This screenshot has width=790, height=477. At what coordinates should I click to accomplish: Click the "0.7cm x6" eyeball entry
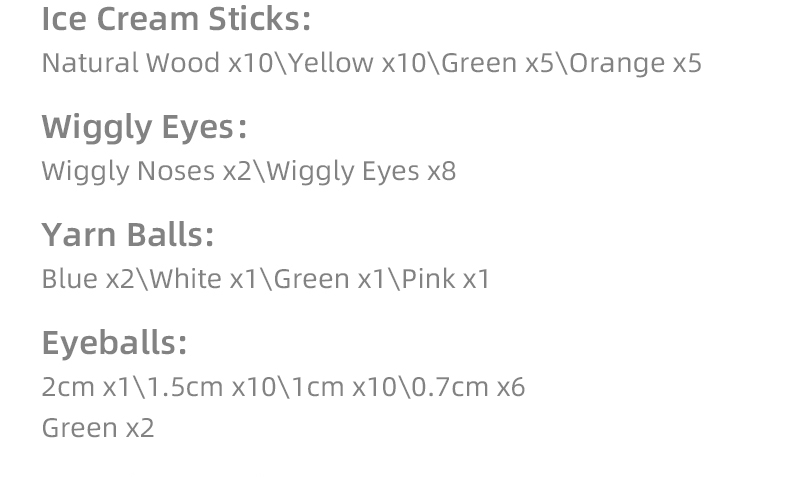[x=468, y=387]
